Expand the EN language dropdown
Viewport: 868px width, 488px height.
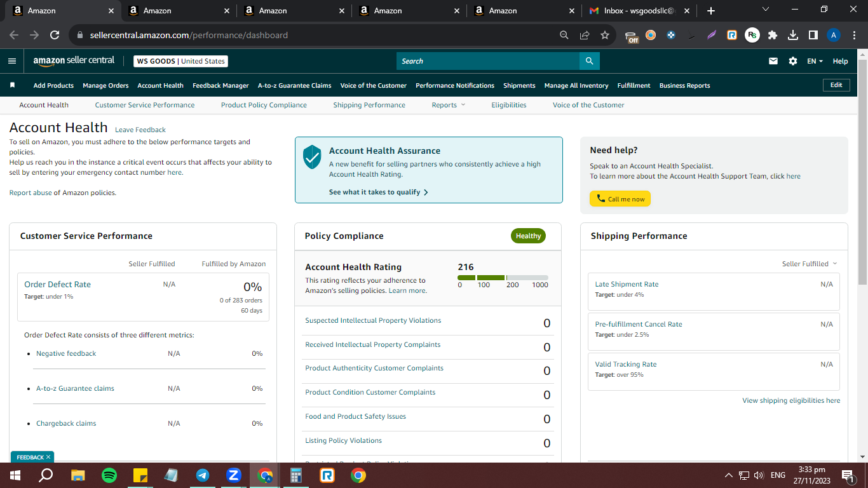point(815,61)
